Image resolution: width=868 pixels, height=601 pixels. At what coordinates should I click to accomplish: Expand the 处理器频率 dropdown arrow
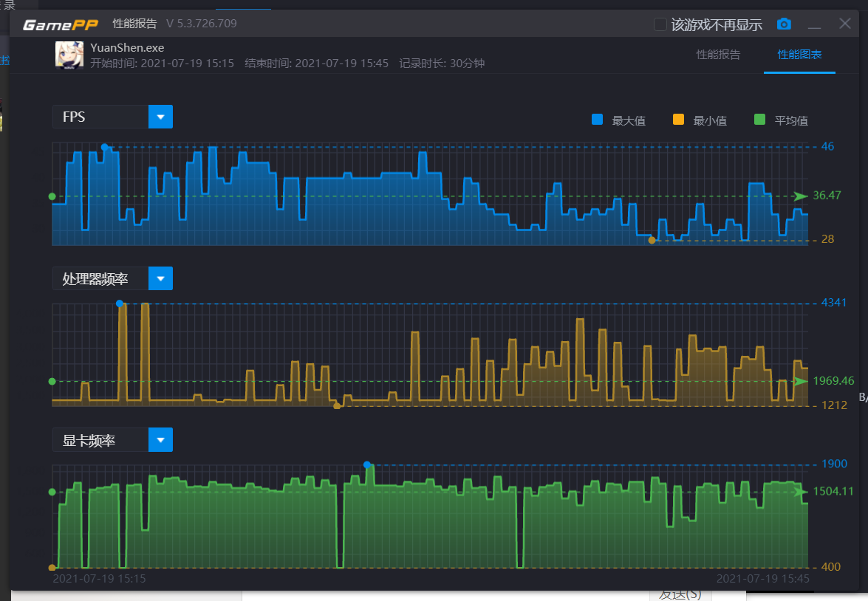coord(160,278)
